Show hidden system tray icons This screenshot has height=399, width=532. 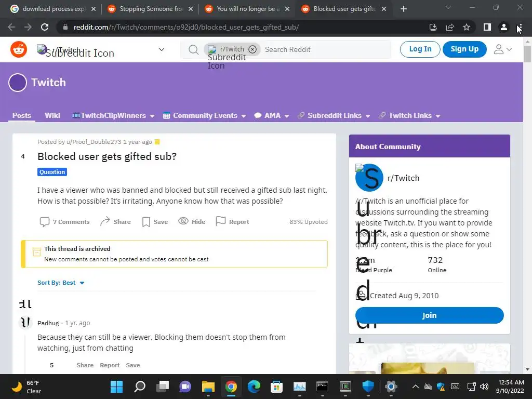pos(415,387)
